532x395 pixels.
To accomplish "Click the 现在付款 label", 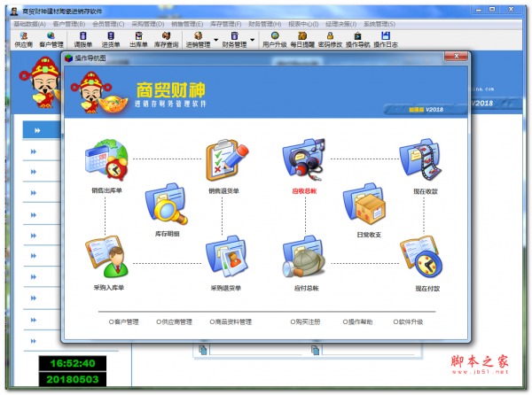I will 427,289.
